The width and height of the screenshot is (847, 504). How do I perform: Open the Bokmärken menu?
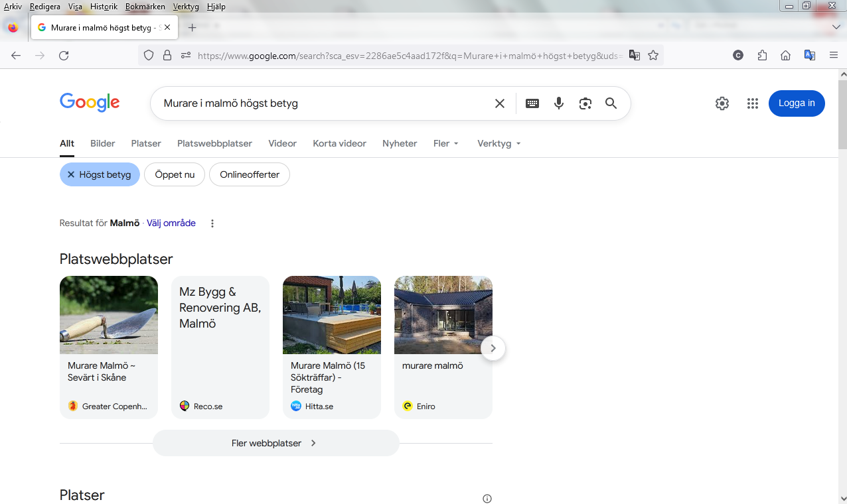144,7
